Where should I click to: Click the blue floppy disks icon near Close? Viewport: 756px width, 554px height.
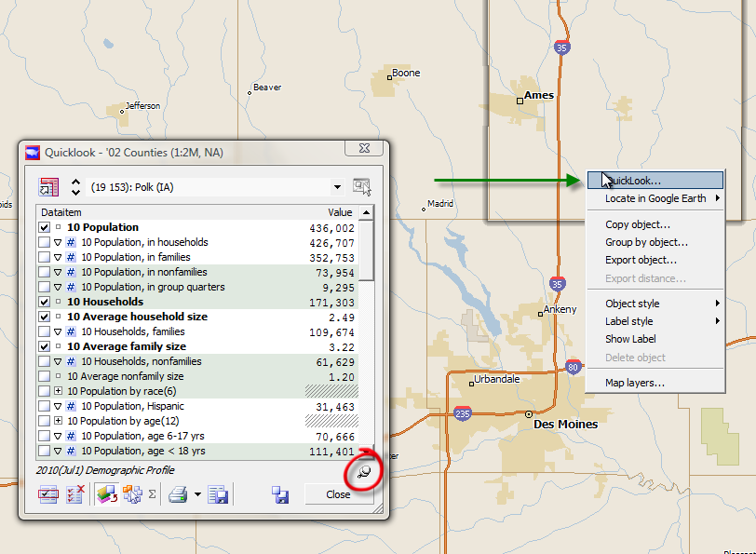coord(279,494)
